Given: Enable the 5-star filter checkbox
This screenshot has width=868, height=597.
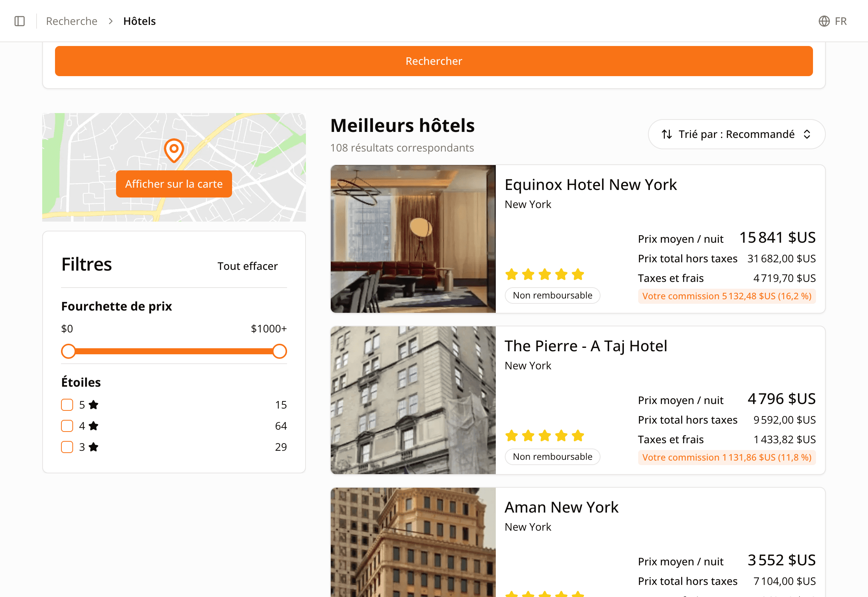Looking at the screenshot, I should (67, 405).
